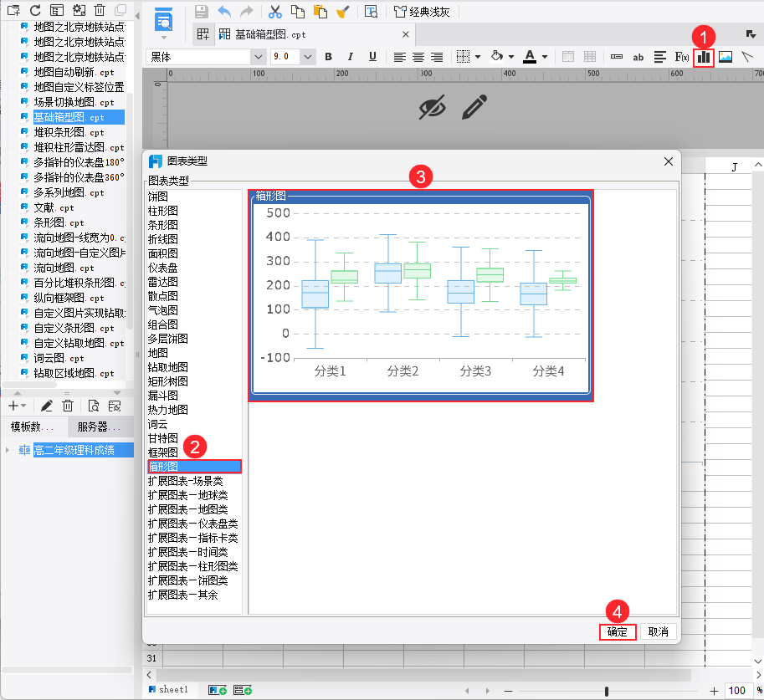764x700 pixels.
Task: Click the save icon in top toolbar
Action: [x=201, y=11]
